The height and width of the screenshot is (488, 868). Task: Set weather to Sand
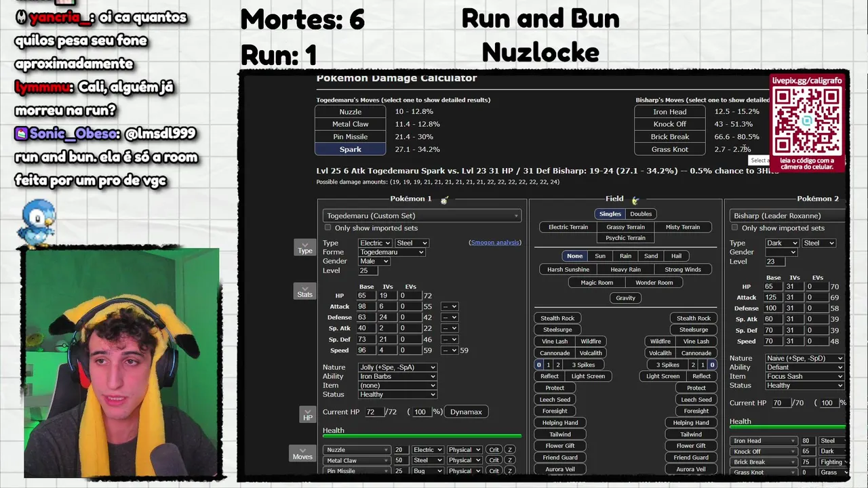[x=651, y=256]
